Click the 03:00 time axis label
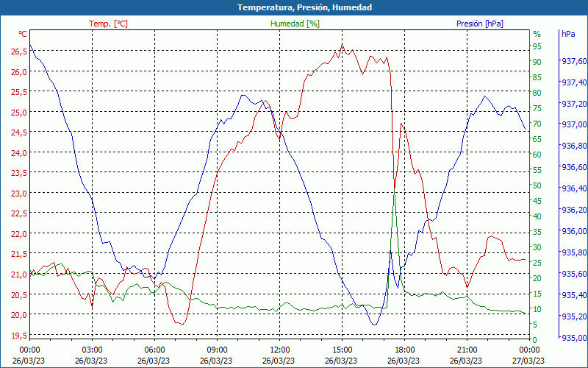This screenshot has width=588, height=368. 91,350
